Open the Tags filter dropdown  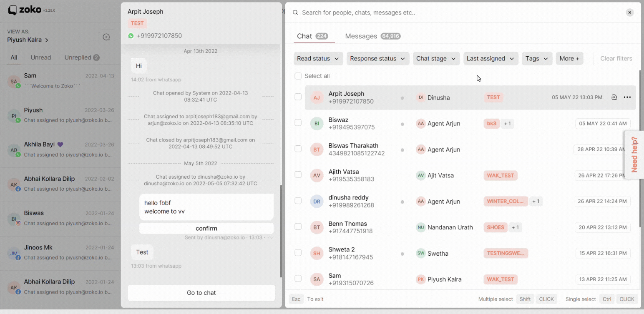tap(537, 59)
